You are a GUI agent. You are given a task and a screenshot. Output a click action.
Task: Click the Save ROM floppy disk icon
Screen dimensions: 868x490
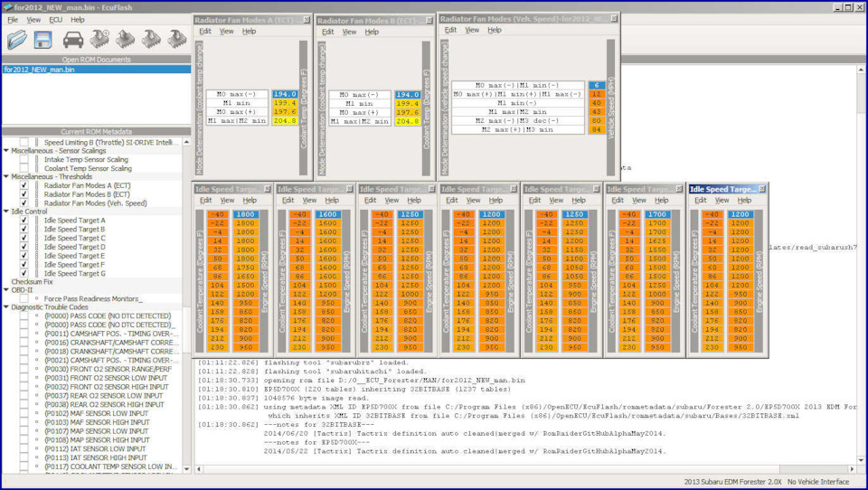[43, 39]
